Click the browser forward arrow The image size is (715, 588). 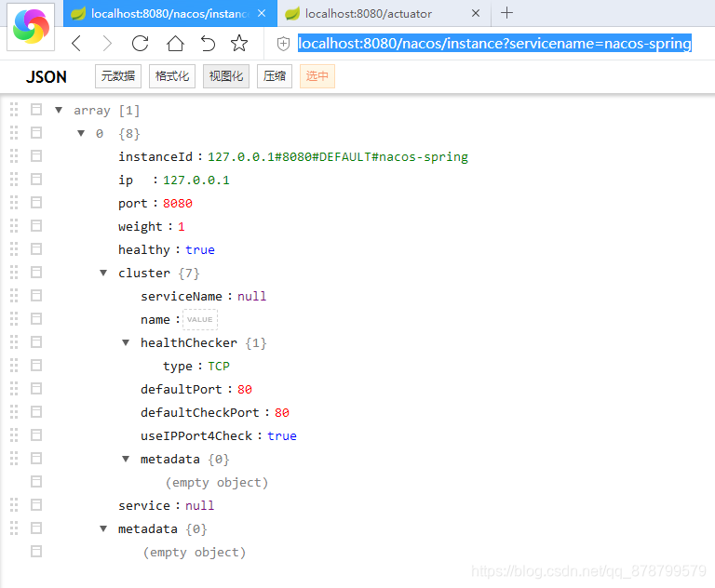click(107, 44)
